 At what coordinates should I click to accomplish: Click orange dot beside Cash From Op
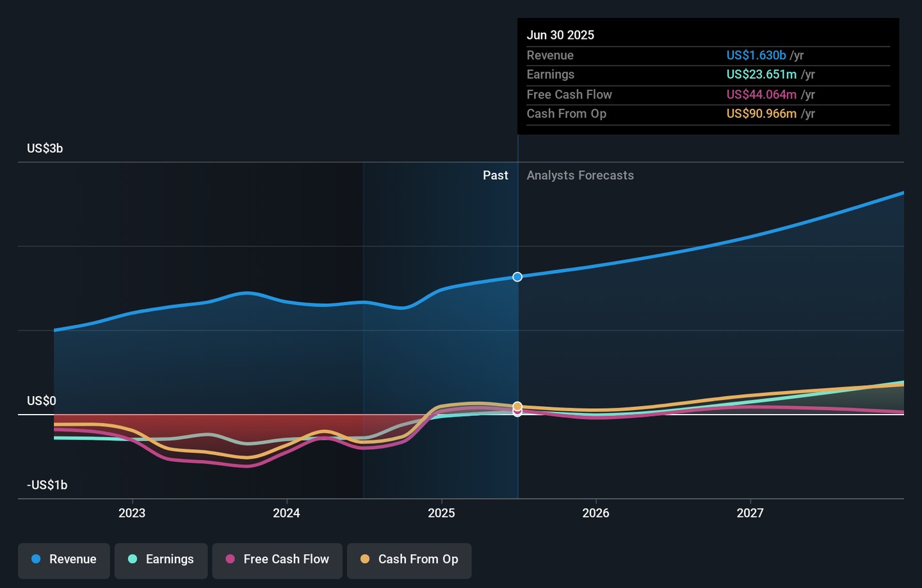pyautogui.click(x=365, y=559)
